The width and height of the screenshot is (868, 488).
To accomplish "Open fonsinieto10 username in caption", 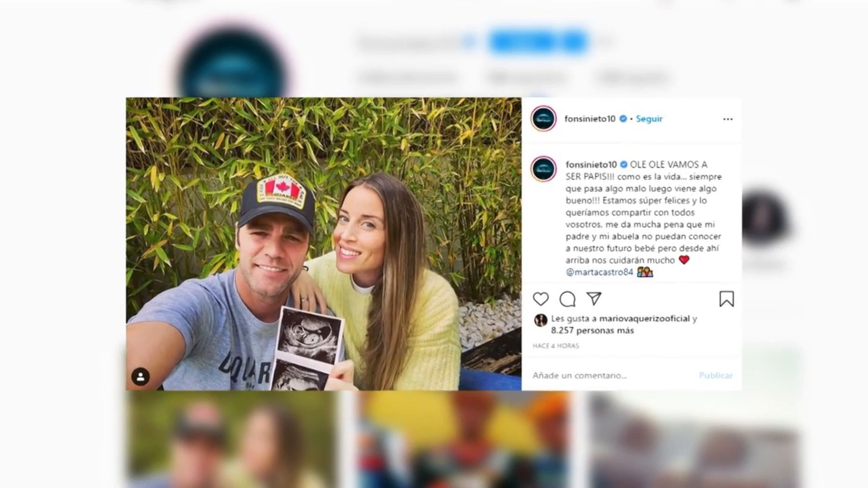I will point(591,164).
